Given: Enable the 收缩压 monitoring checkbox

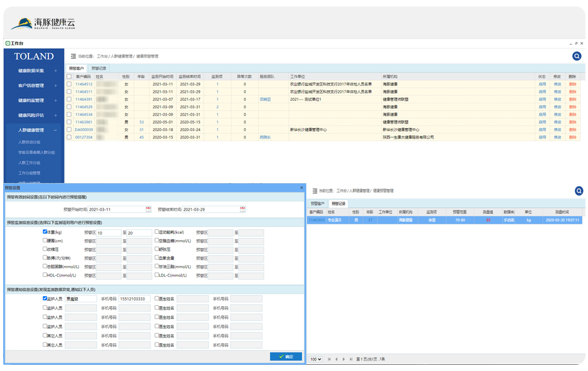Looking at the screenshot, I should point(45,249).
